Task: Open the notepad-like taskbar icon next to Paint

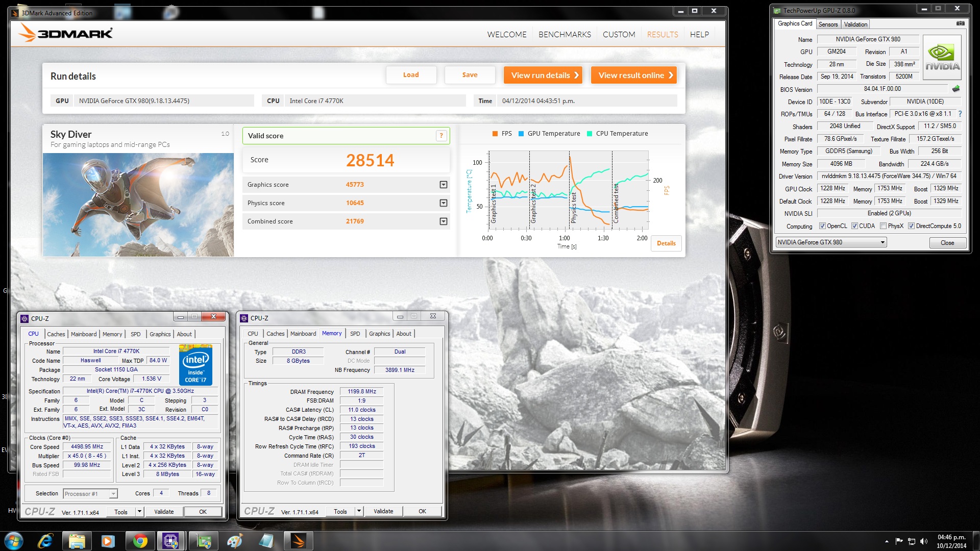Action: click(266, 541)
